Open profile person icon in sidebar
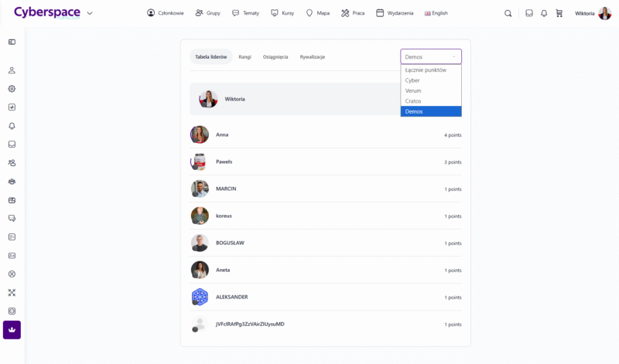 click(x=12, y=70)
